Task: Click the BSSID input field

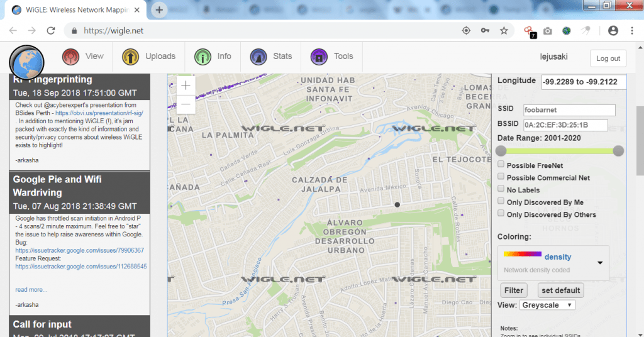Action: click(x=565, y=125)
